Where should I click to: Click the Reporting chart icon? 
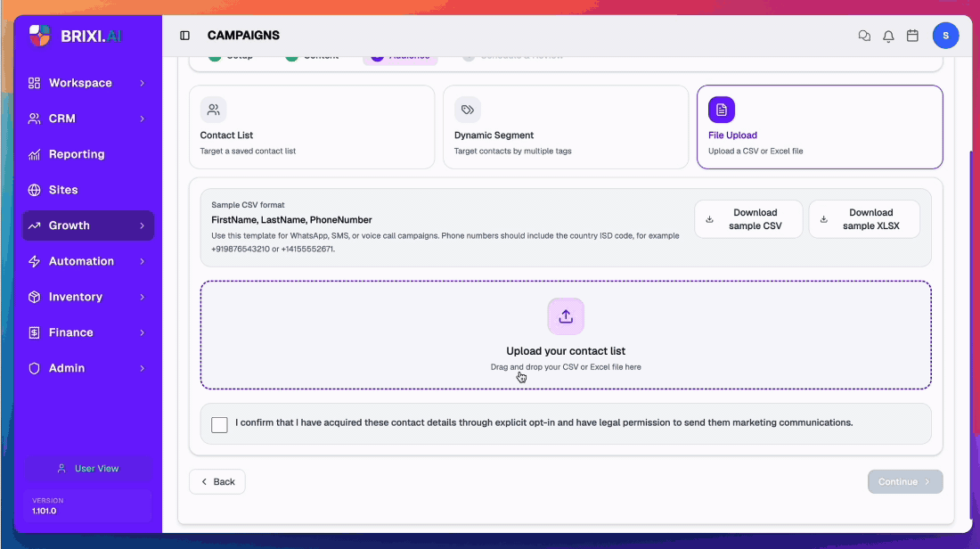(x=35, y=154)
